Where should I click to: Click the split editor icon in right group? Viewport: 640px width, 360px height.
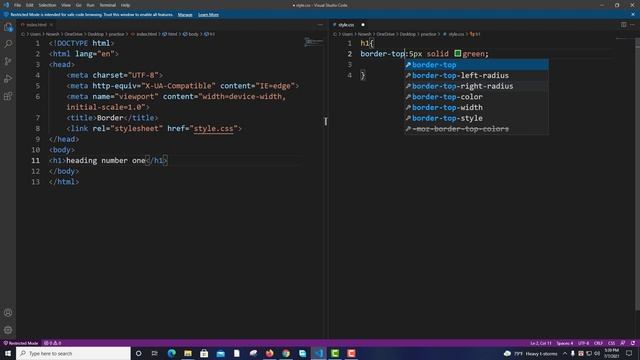point(624,25)
